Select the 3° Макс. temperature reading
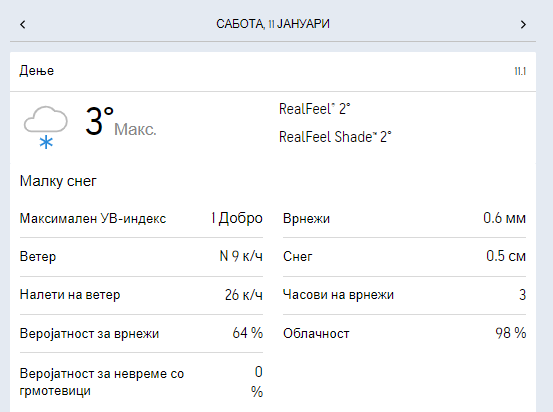The height and width of the screenshot is (412, 553). tap(121, 122)
